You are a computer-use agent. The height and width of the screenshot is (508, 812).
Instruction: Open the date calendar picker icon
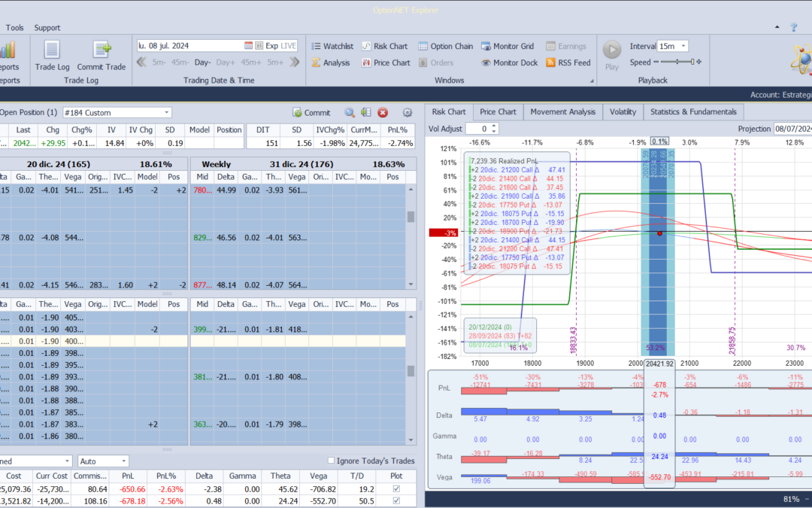click(249, 46)
